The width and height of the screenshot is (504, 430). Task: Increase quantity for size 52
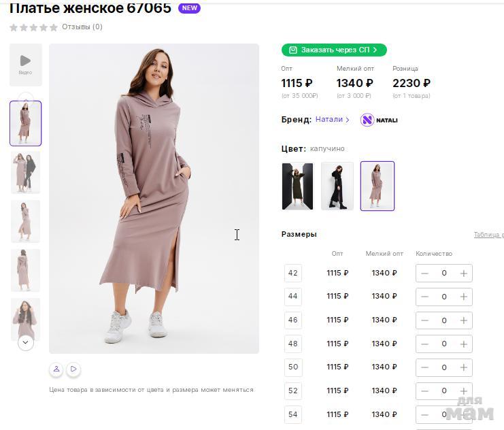[463, 391]
